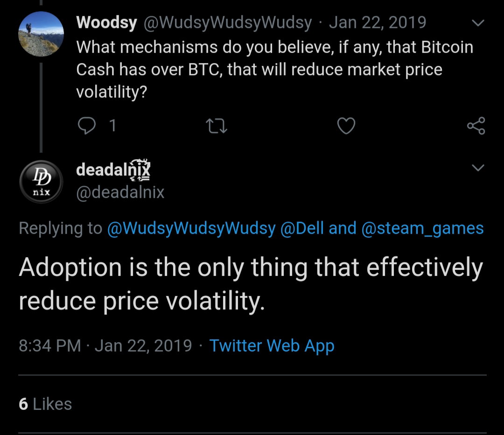Viewport: 504px width, 435px height.
Task: Expand the options chevron on Woodsy's tweet
Action: pyautogui.click(x=478, y=23)
